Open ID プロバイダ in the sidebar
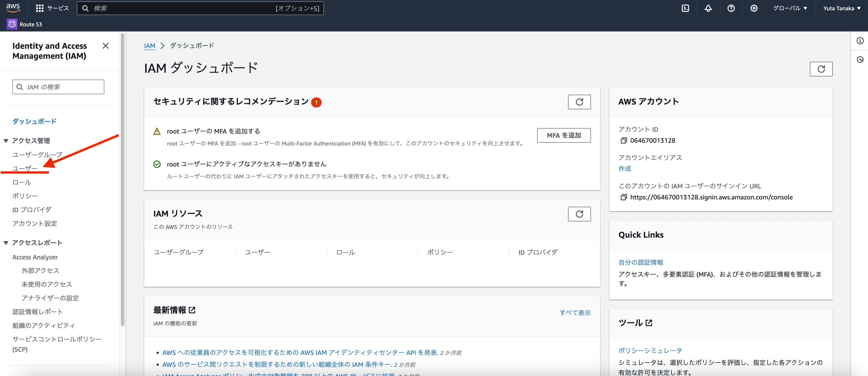868x376 pixels. pyautogui.click(x=32, y=209)
